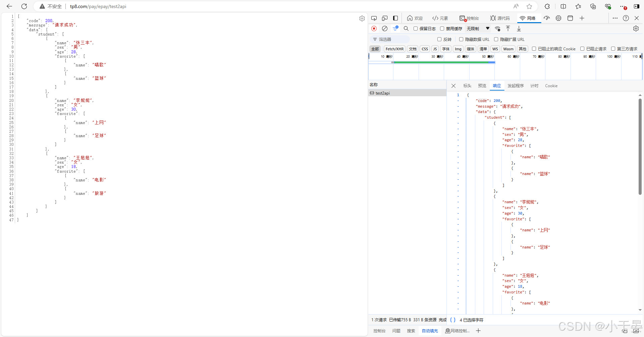Open the 搜索 drawer tab
This screenshot has width=644, height=337.
point(411,331)
